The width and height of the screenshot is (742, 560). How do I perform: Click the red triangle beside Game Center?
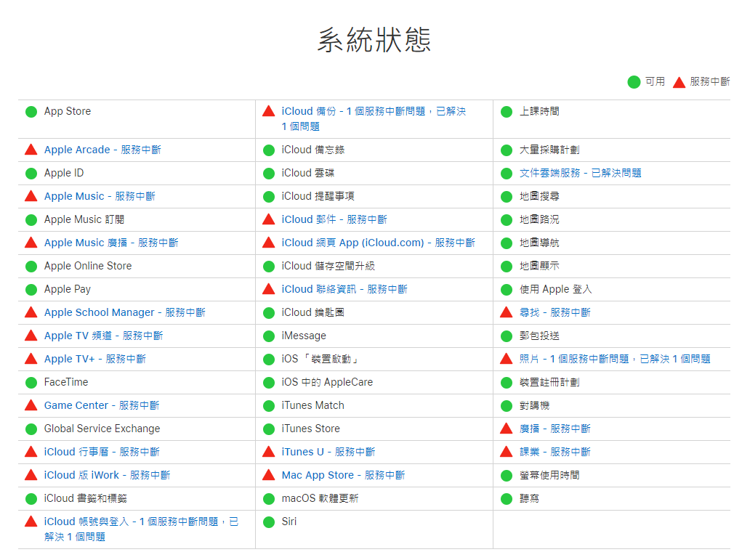(31, 405)
